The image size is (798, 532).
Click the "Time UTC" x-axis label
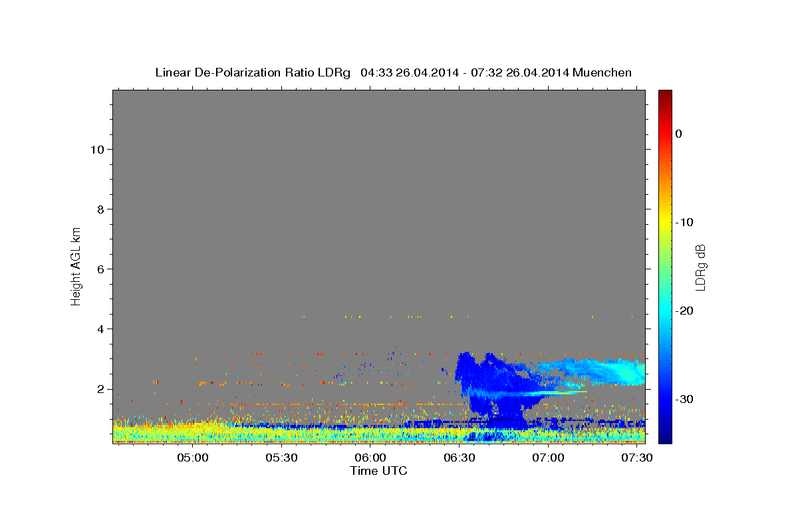click(x=378, y=471)
